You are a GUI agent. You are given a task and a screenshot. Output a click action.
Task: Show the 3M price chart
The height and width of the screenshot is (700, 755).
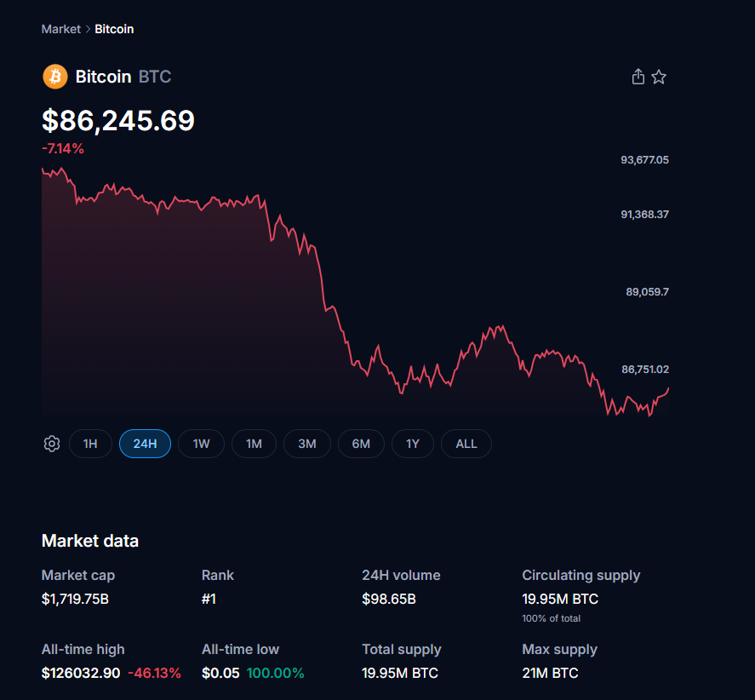point(306,444)
